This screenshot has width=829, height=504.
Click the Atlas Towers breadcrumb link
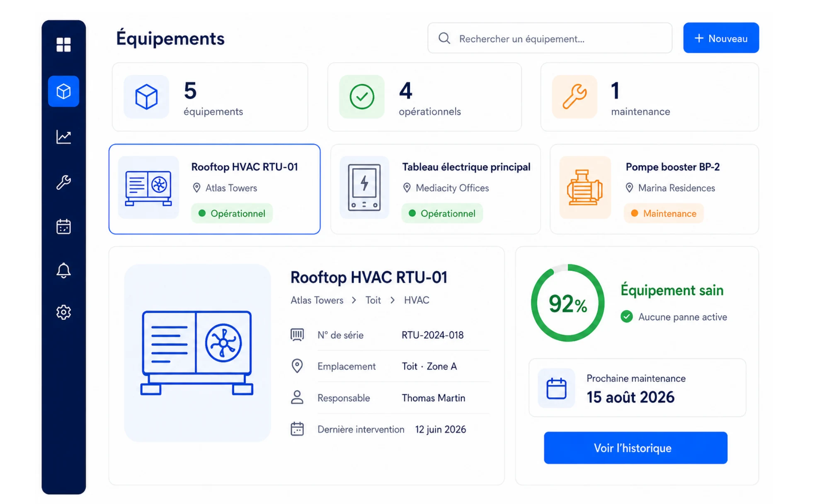pyautogui.click(x=317, y=300)
